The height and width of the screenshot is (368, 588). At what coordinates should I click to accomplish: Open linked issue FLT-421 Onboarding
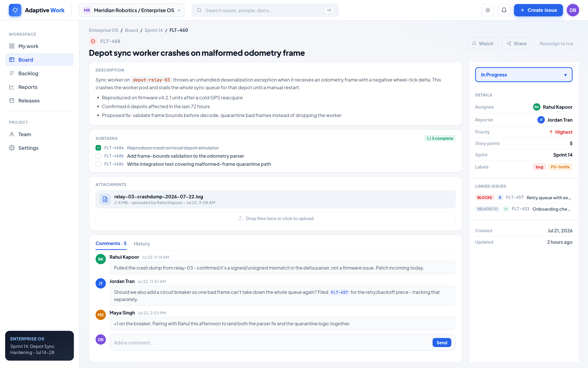[524, 209]
